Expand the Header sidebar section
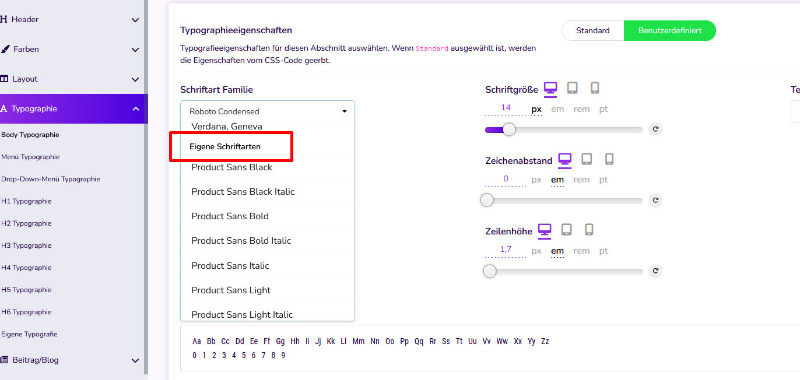This screenshot has width=800, height=380. (135, 20)
